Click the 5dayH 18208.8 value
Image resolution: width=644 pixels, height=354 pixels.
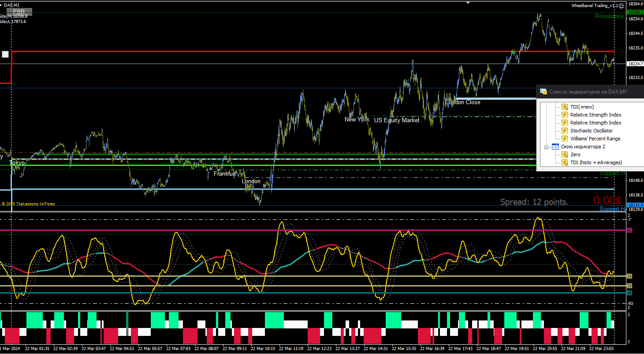pos(14,16)
